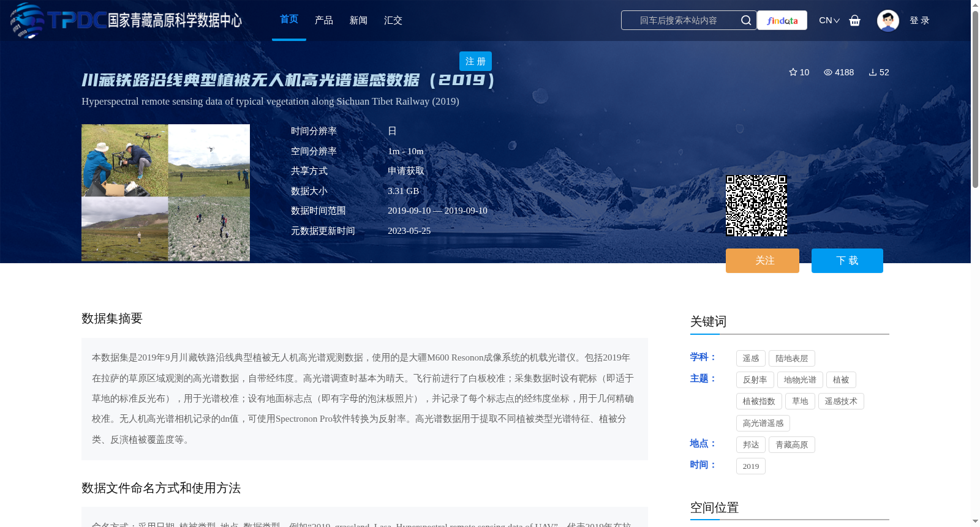
Task: Click the QR code image
Action: point(756,206)
